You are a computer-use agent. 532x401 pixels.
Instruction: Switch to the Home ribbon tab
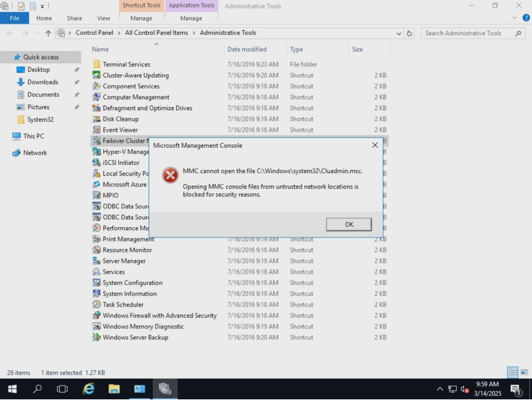(x=44, y=18)
